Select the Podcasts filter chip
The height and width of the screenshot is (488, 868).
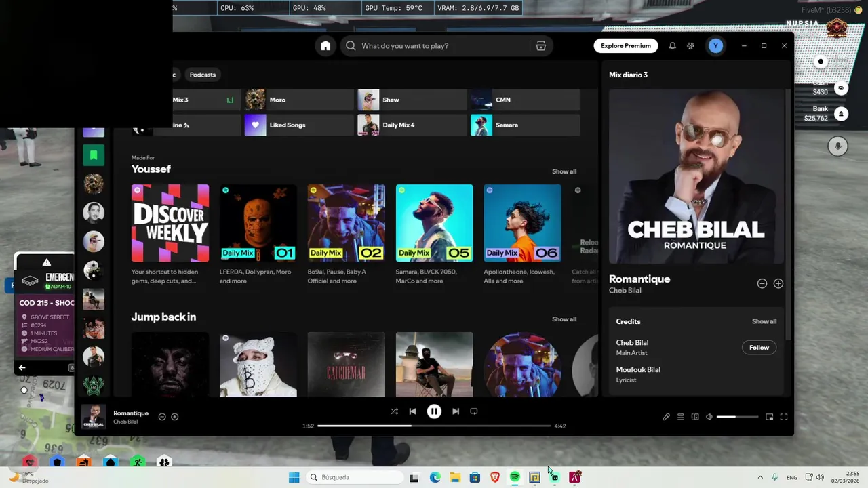203,75
